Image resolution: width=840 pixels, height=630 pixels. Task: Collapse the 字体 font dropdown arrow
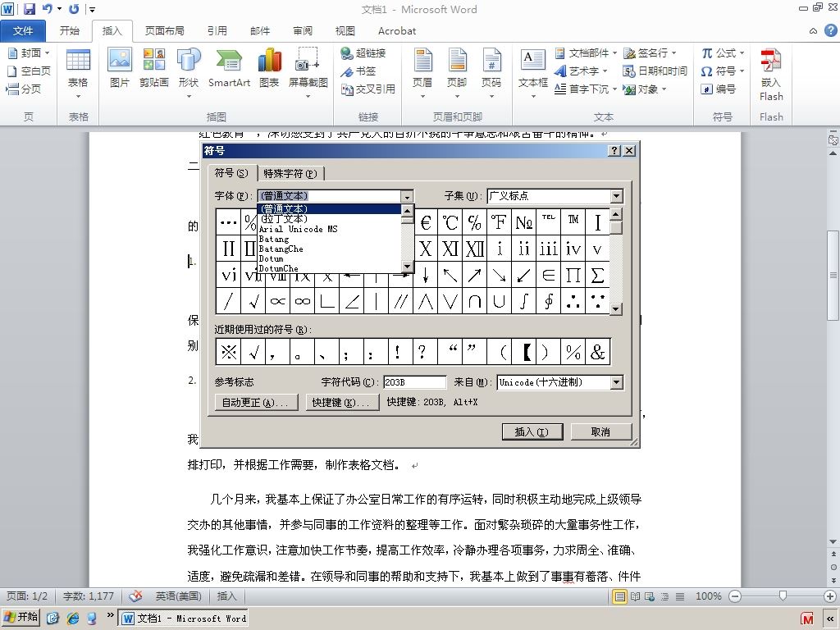point(407,196)
